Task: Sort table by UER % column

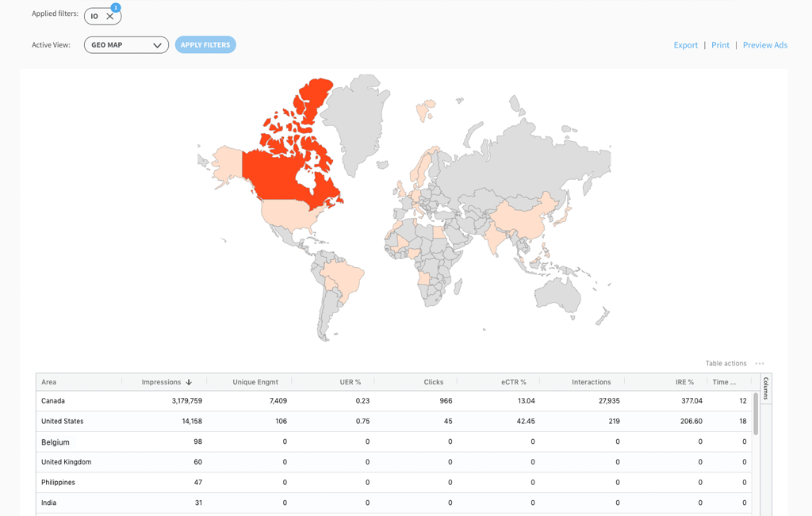Action: coord(350,382)
